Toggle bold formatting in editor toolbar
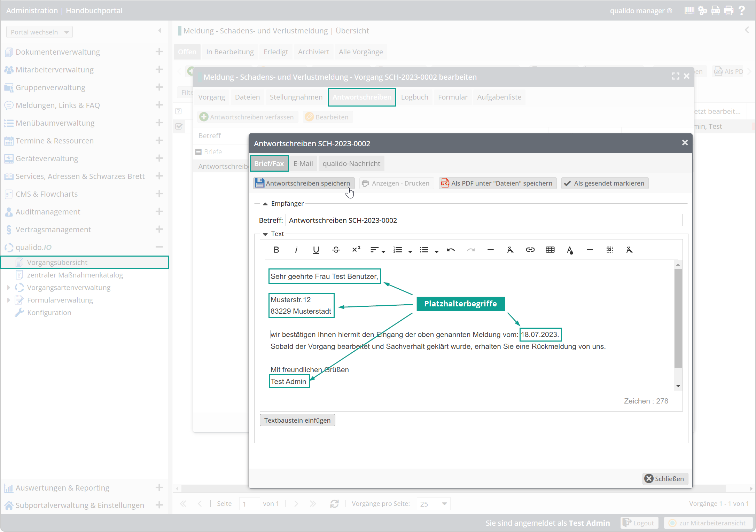 (x=276, y=250)
